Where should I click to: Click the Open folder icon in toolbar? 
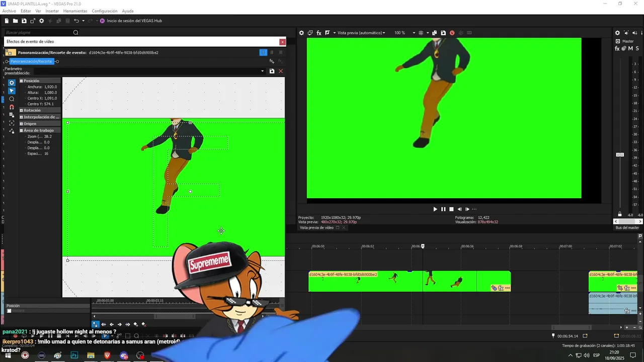click(x=15, y=21)
